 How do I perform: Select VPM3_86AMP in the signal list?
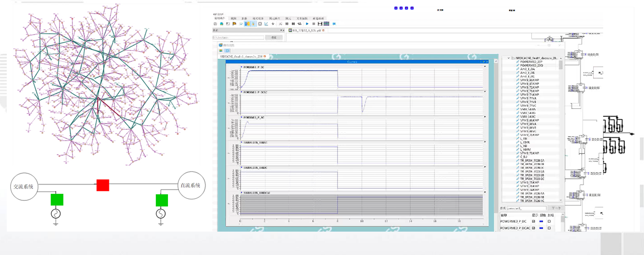(x=529, y=120)
